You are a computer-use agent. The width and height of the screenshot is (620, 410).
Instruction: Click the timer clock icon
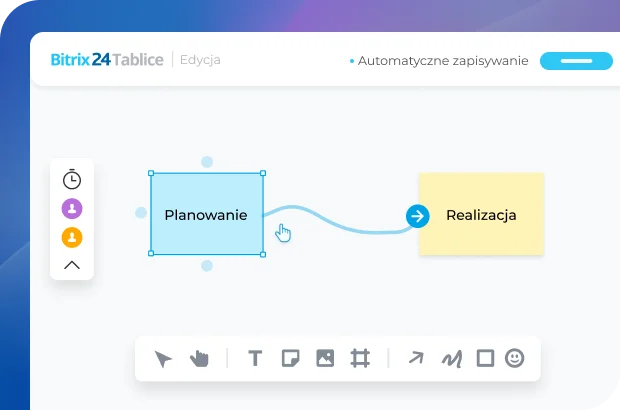tap(72, 180)
